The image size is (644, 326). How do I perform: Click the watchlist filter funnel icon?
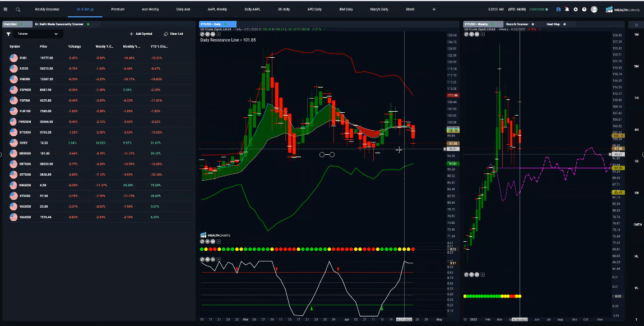tap(8, 34)
